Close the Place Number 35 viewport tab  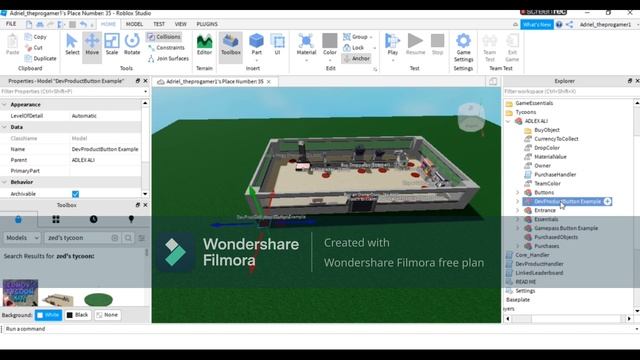click(269, 82)
